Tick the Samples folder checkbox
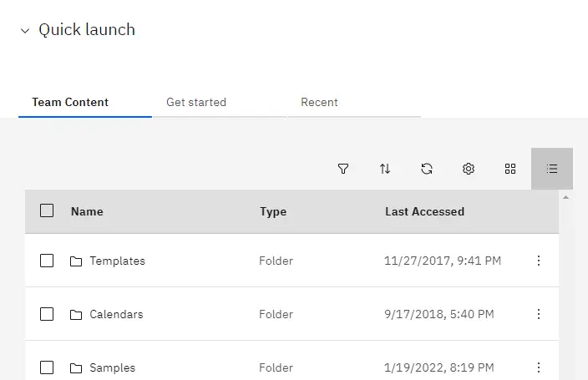The image size is (588, 380). tap(47, 367)
